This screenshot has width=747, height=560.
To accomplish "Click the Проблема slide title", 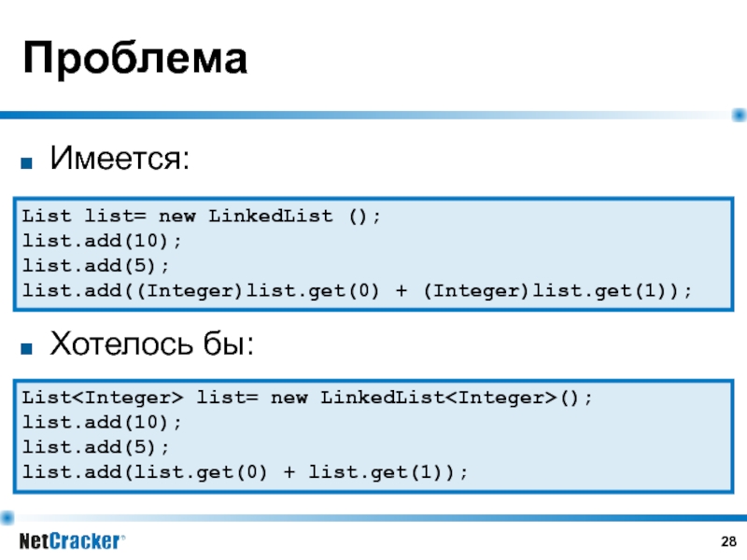I will 134,58.
